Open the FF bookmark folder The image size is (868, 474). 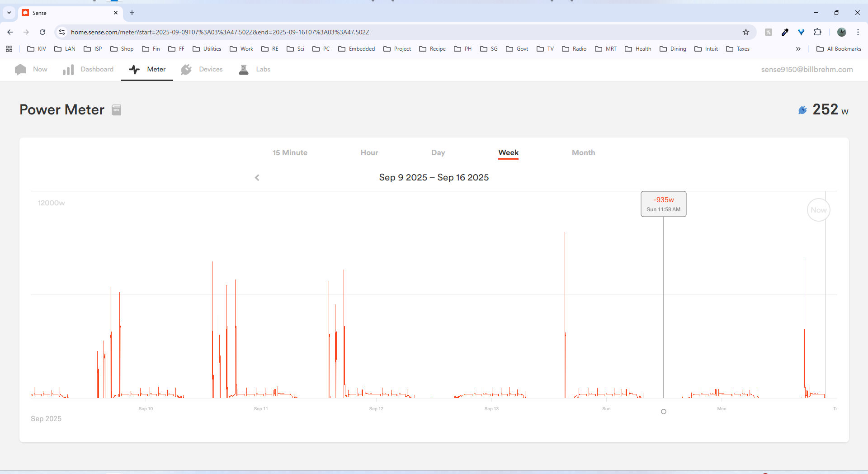176,49
